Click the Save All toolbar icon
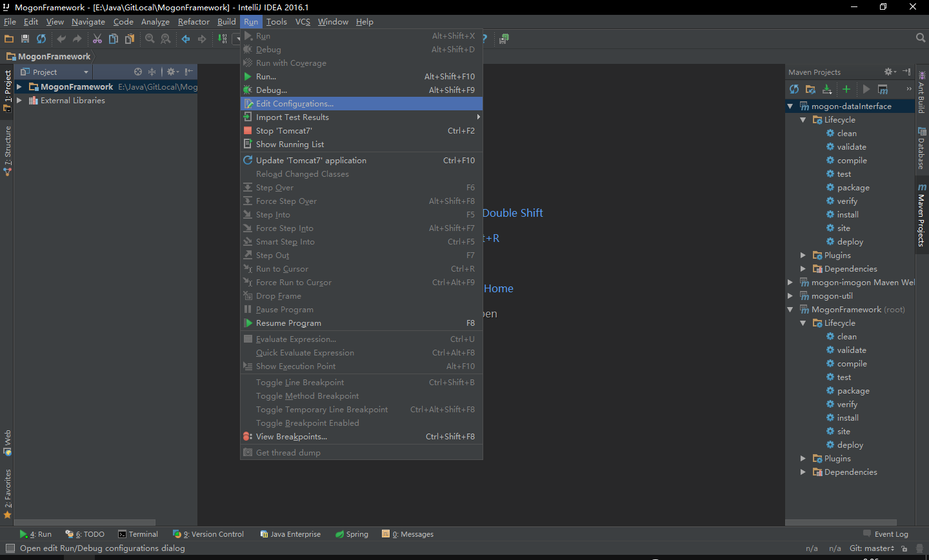929x560 pixels. coord(25,39)
